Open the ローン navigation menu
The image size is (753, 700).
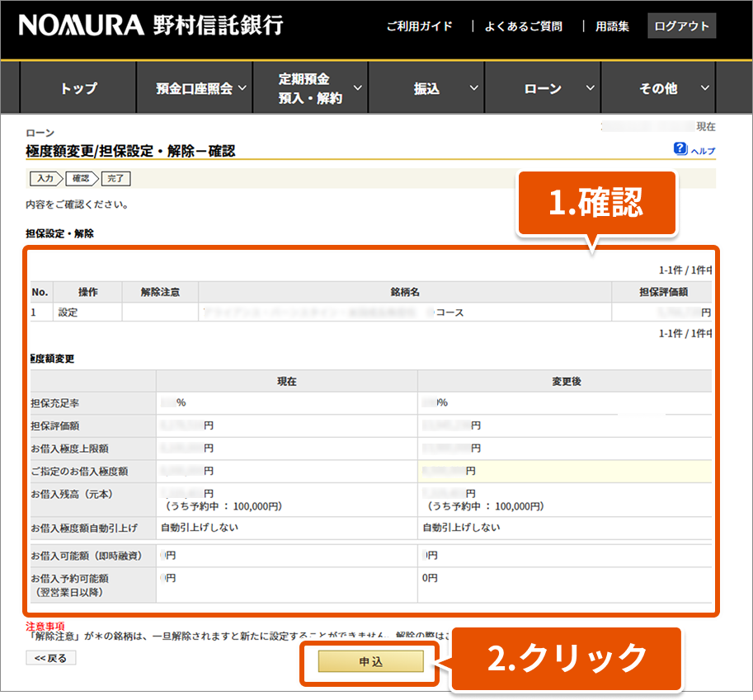(543, 89)
